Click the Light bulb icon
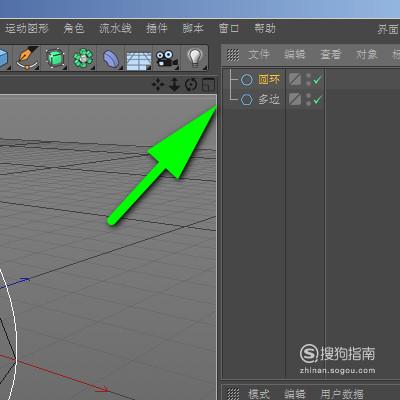The height and width of the screenshot is (400, 400). pyautogui.click(x=195, y=58)
